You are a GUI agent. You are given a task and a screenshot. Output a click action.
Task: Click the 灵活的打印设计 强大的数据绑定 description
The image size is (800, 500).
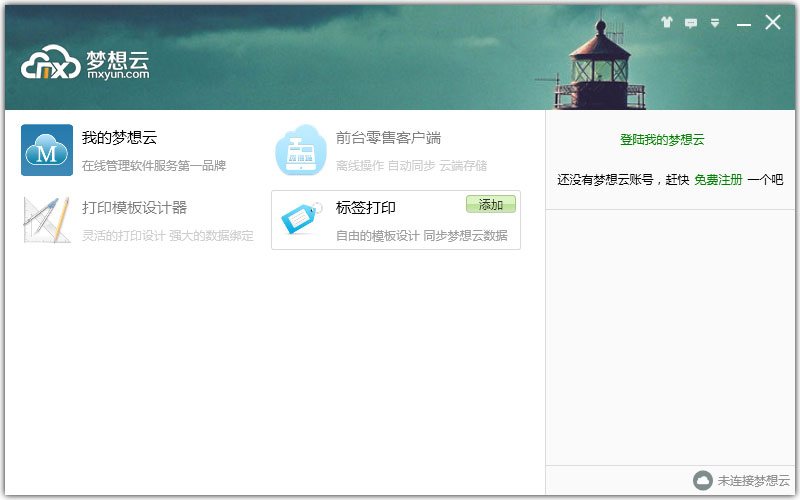pyautogui.click(x=167, y=235)
